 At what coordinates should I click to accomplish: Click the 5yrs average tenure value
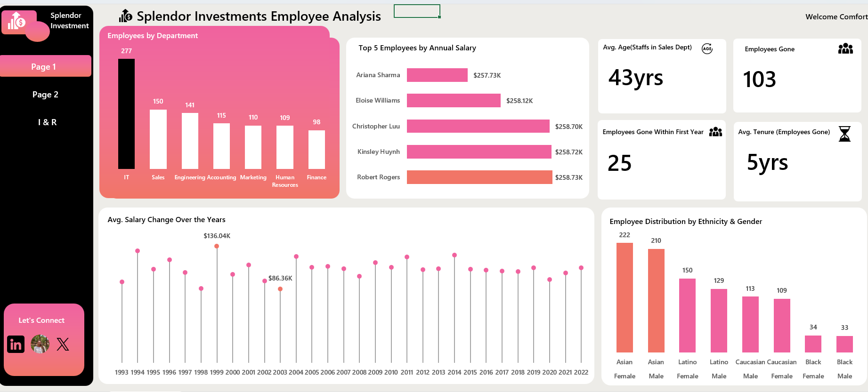point(767,163)
